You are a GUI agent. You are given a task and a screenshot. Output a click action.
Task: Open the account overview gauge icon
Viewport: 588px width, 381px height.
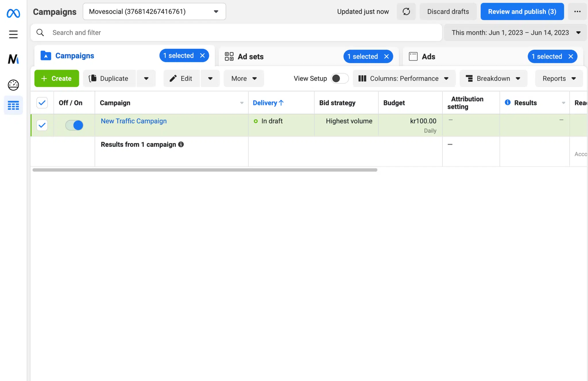pyautogui.click(x=13, y=85)
